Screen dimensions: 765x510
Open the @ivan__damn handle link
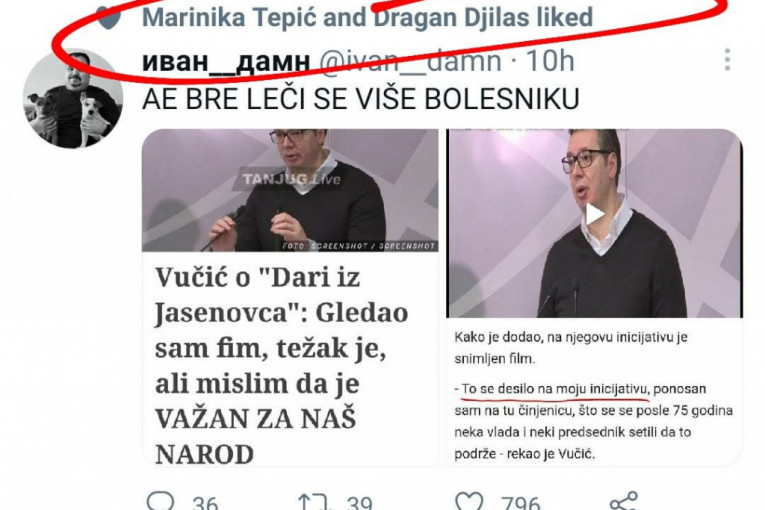click(x=410, y=61)
